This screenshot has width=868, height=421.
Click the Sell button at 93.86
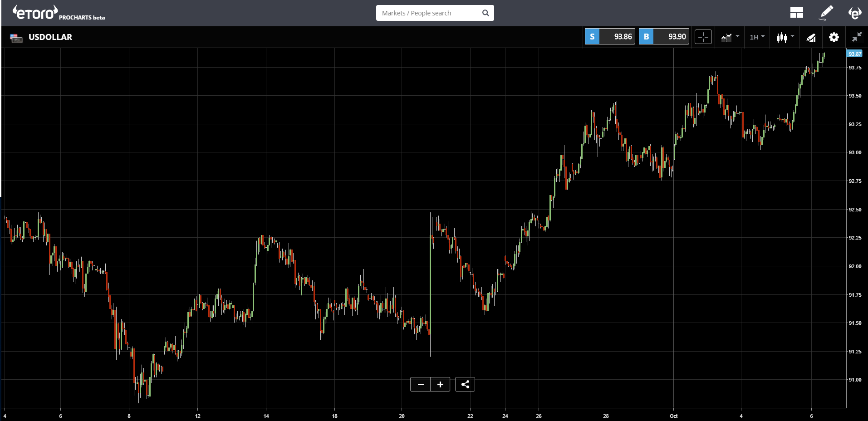point(610,37)
